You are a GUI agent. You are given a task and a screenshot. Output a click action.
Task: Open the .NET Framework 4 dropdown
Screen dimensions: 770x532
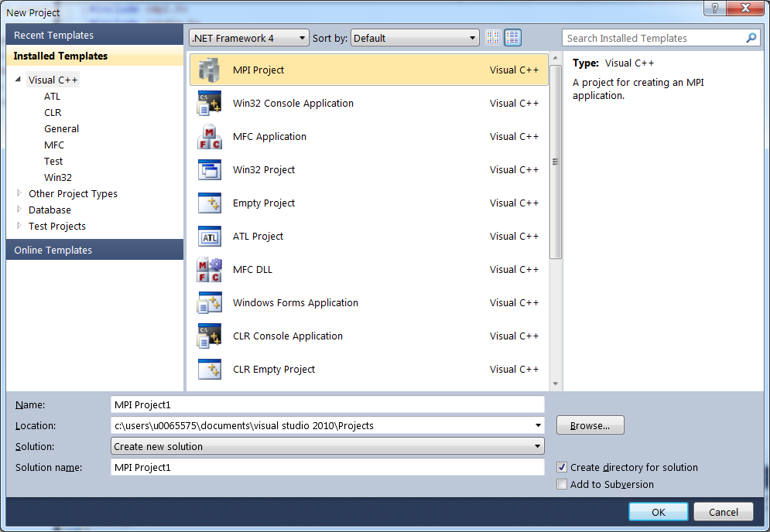[249, 38]
